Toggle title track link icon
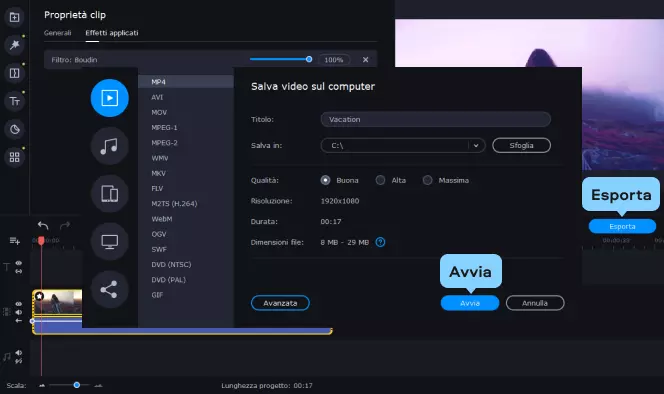The width and height of the screenshot is (664, 394). click(19, 271)
